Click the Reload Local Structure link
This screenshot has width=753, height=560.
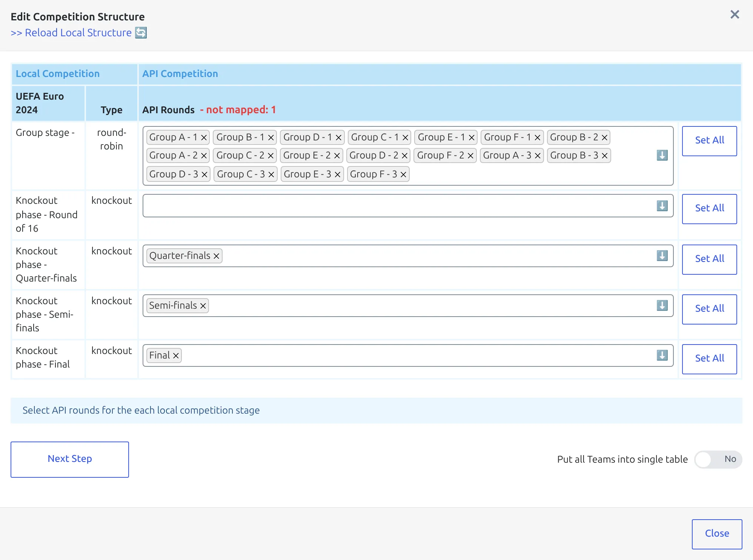tap(71, 33)
